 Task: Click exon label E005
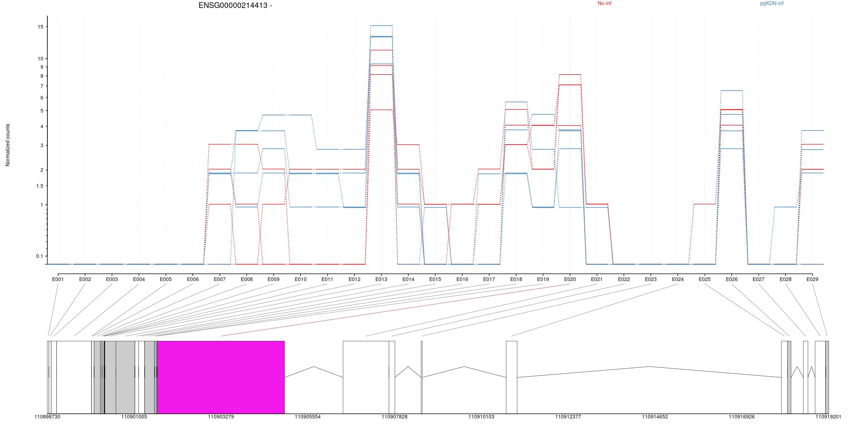coord(166,279)
